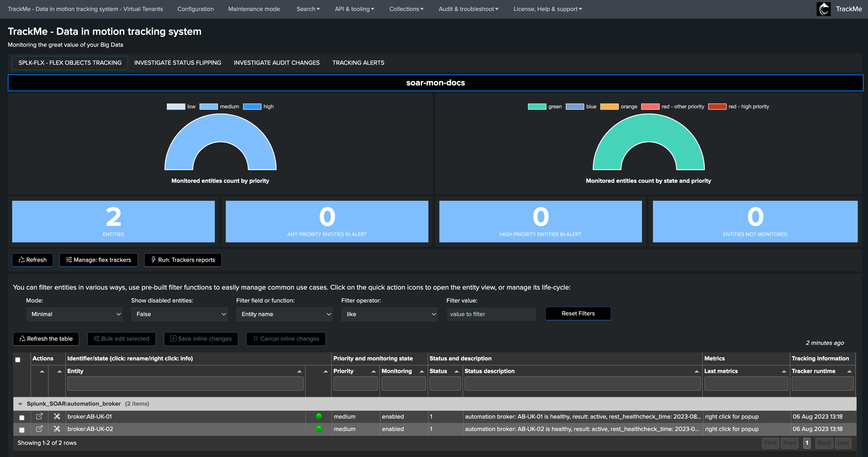
Task: Sort by first Actions sub-column arrow
Action: pyautogui.click(x=42, y=371)
